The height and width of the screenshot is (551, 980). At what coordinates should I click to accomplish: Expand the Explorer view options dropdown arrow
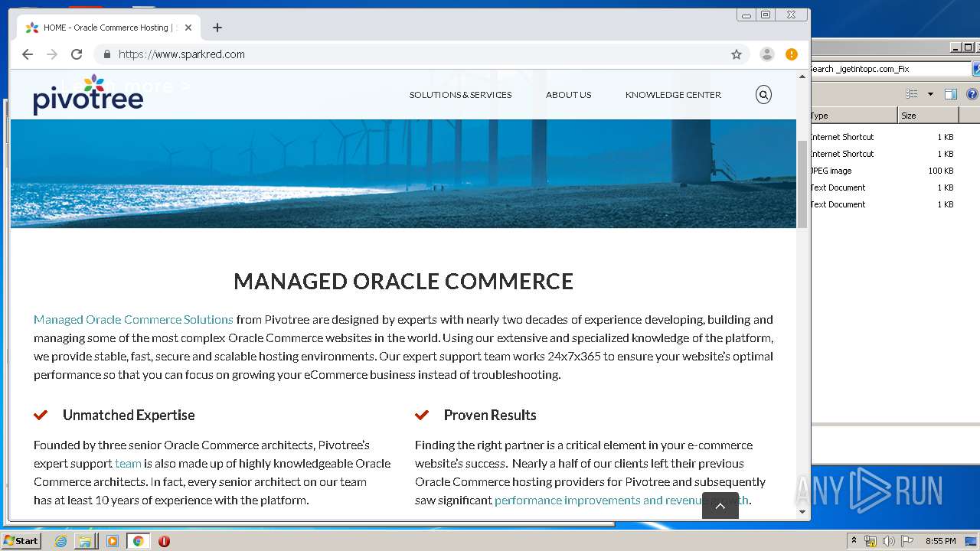click(930, 94)
